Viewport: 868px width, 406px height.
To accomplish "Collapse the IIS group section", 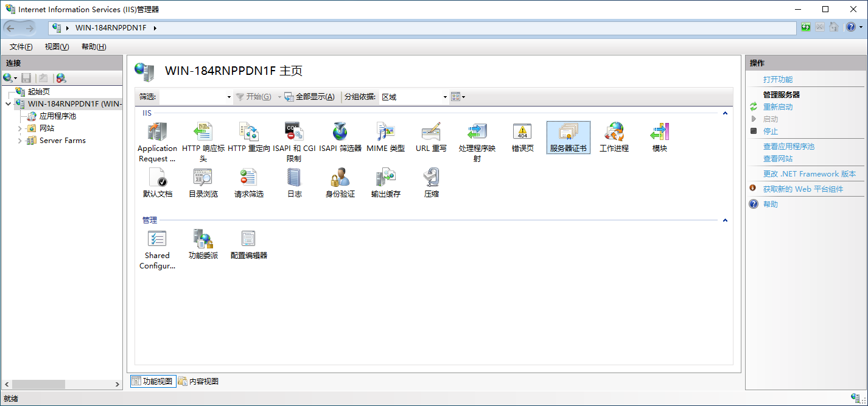I will 725,113.
